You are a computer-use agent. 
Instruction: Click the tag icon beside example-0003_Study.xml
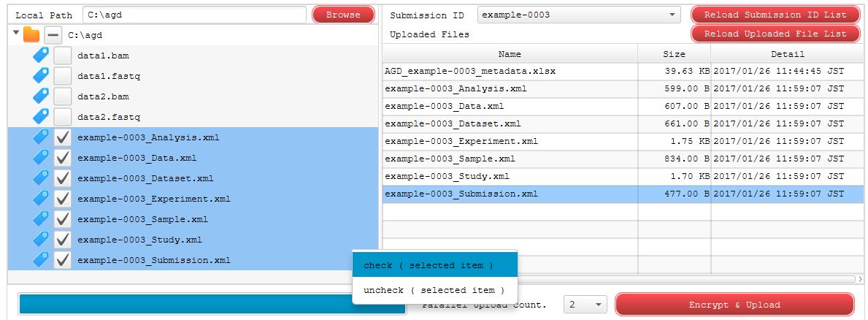[41, 240]
